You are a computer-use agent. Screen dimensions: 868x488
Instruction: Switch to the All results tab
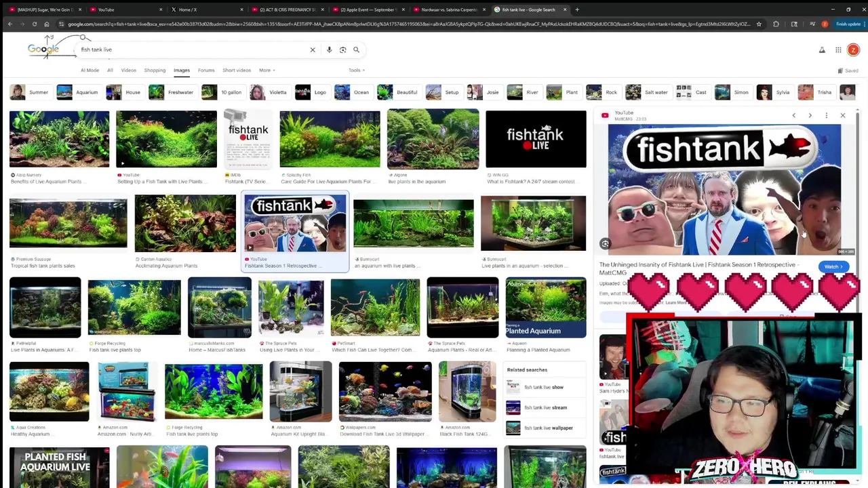click(110, 70)
